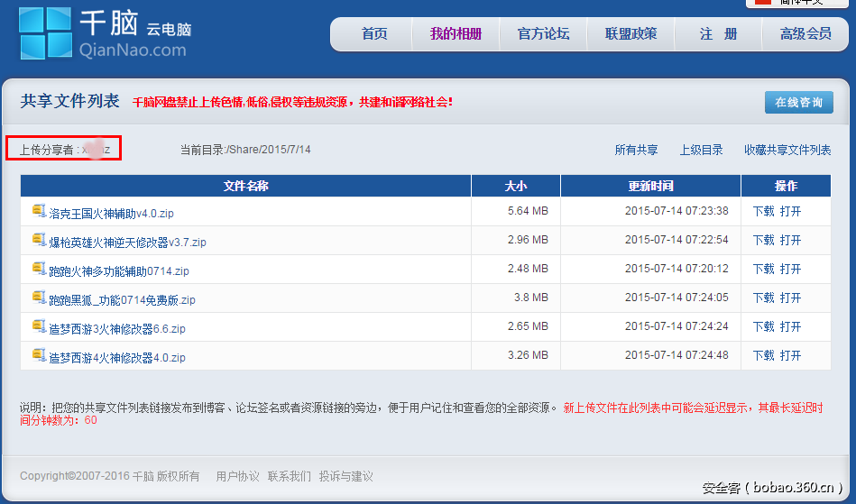The width and height of the screenshot is (856, 504).
Task: Download 洛克王国火神辅助v4.0.zip via 下载 link
Action: 763,212
